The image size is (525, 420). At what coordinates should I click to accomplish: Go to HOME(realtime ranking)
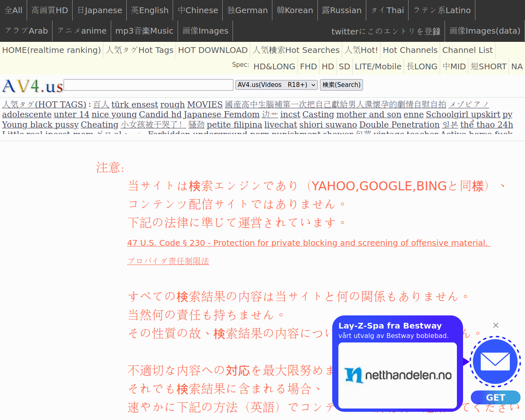tap(51, 50)
